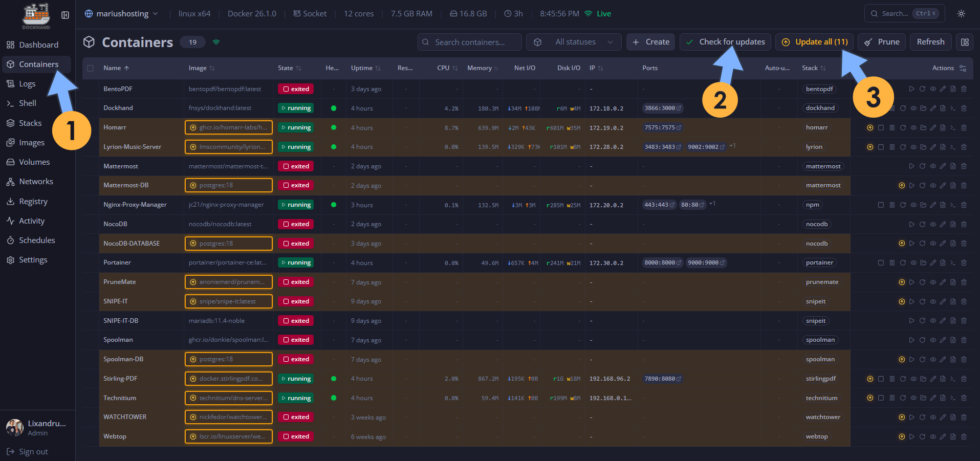Open the Homarr port 7575 link
The width and height of the screenshot is (980, 461).
click(663, 127)
